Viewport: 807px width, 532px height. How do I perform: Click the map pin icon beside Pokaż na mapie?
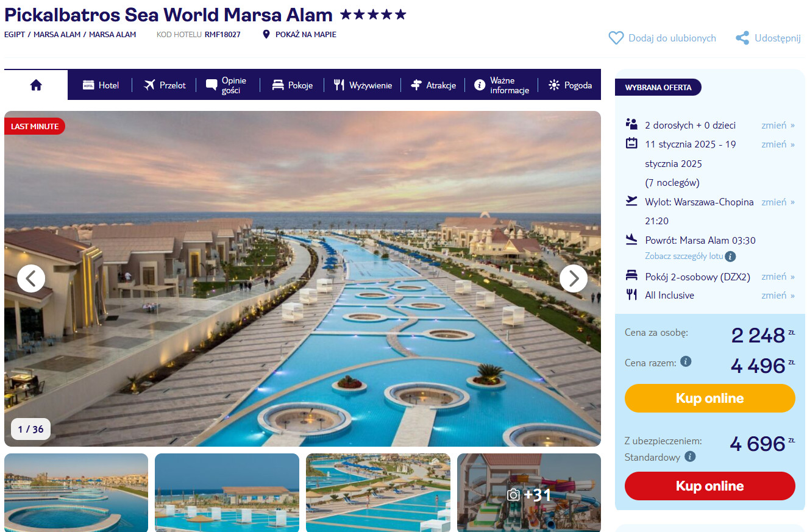266,35
